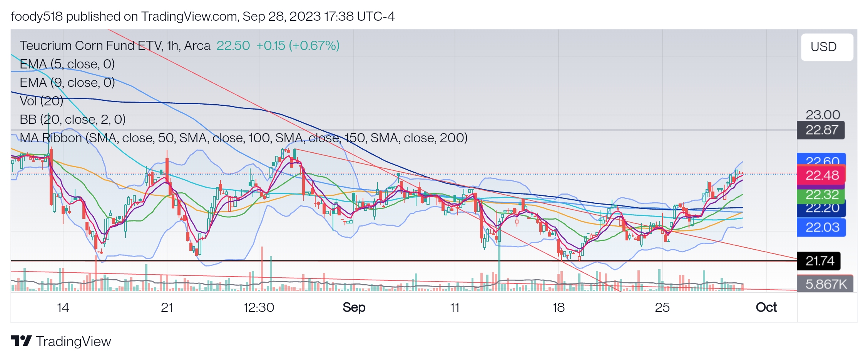This screenshot has width=868, height=360.
Task: Click the 21.74 black support price tag
Action: click(x=819, y=261)
